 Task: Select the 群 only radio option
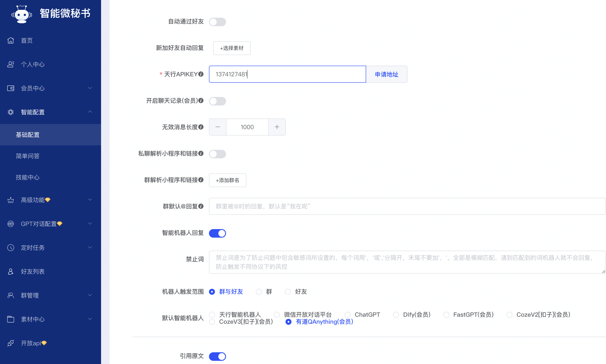259,292
